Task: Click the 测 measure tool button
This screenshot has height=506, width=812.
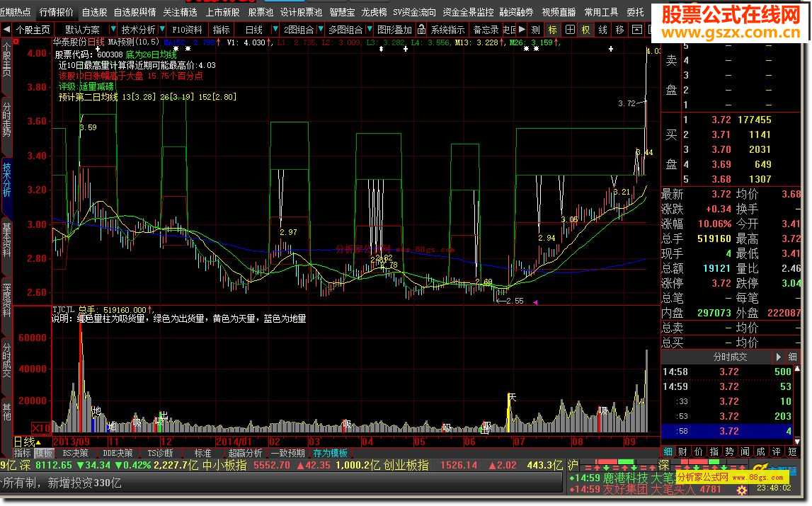Action: click(535, 30)
